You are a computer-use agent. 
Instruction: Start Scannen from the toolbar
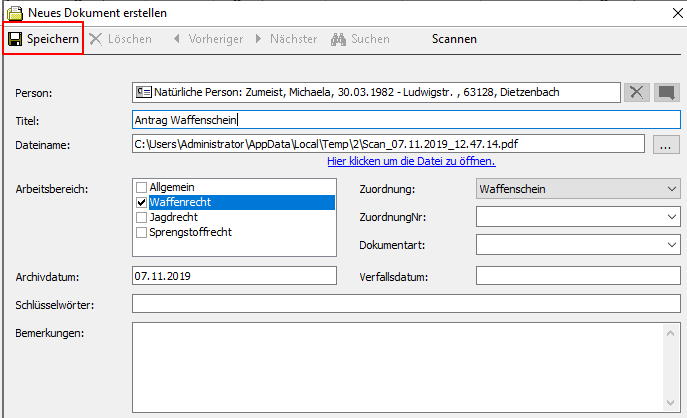click(x=453, y=39)
